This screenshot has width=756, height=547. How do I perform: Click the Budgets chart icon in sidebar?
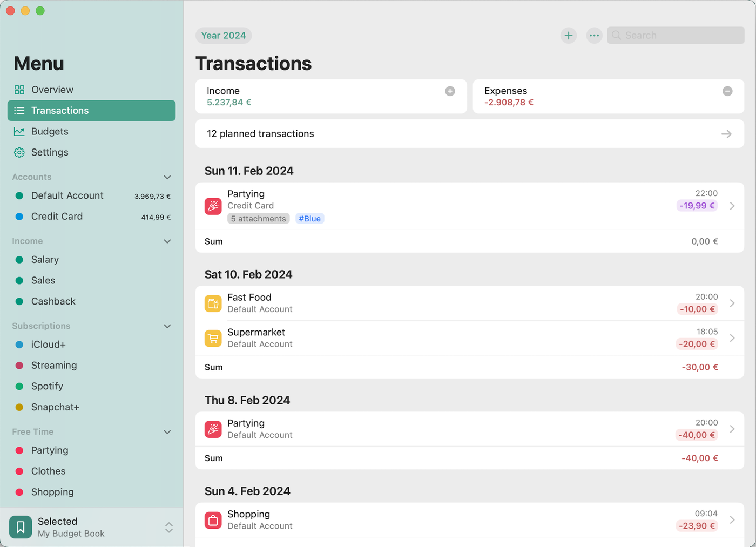click(19, 132)
